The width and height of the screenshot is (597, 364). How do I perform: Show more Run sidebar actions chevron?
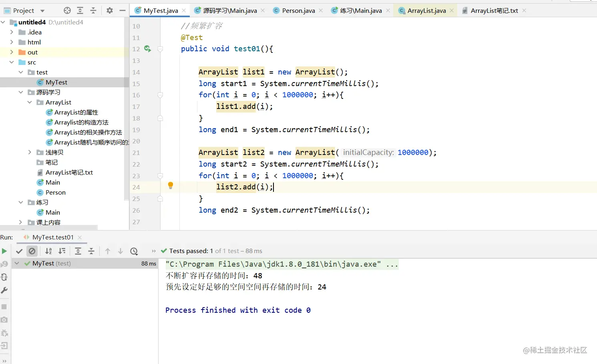point(4,361)
